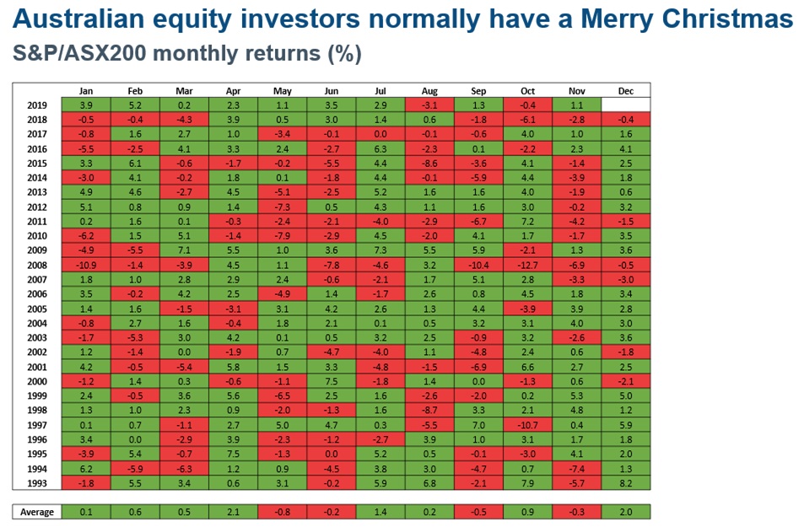The width and height of the screenshot is (804, 532).
Task: Click the Average April cell showing 2.1
Action: [234, 512]
